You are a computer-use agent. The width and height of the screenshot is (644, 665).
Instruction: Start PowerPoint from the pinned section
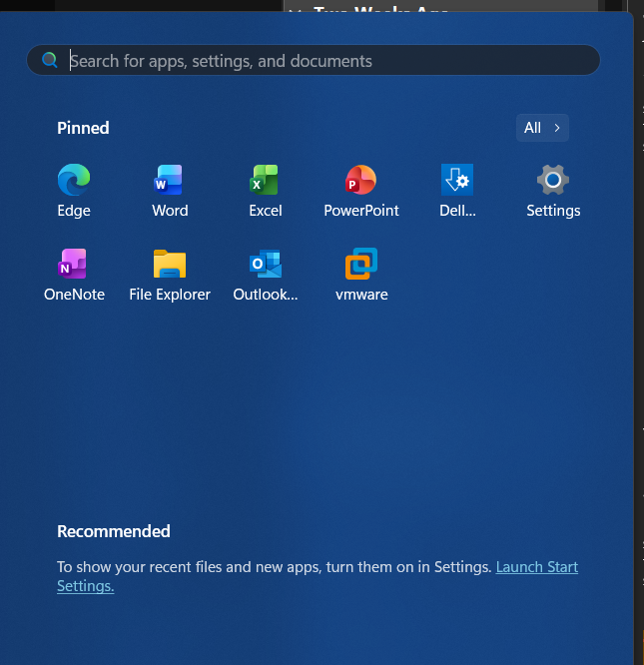coord(360,181)
